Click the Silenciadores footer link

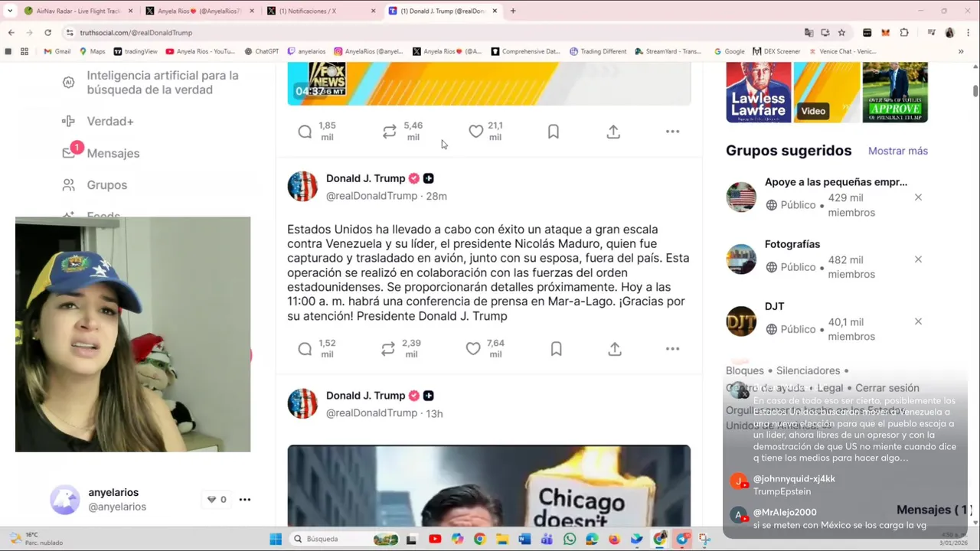(x=808, y=370)
